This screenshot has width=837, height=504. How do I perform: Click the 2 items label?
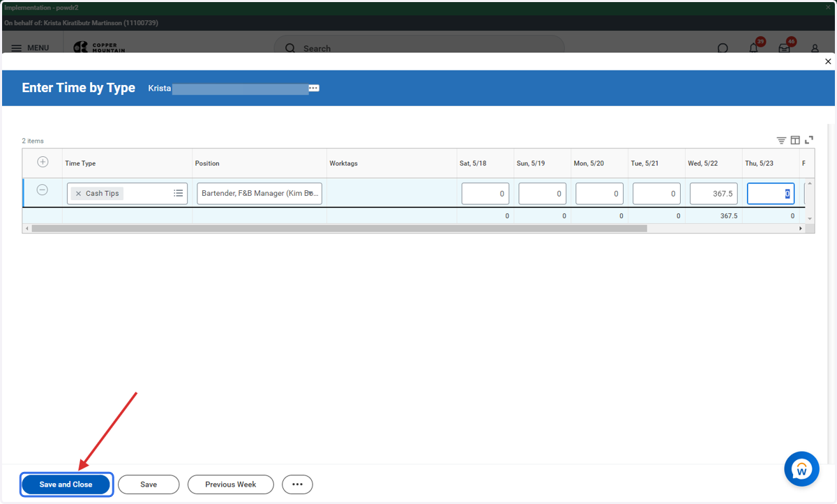[33, 141]
